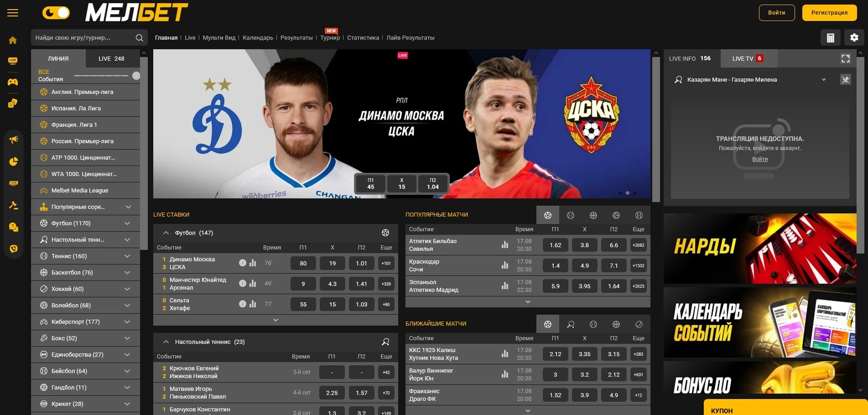Viewport: 868px width, 415px height.
Task: Click the calculator icon
Action: [830, 38]
